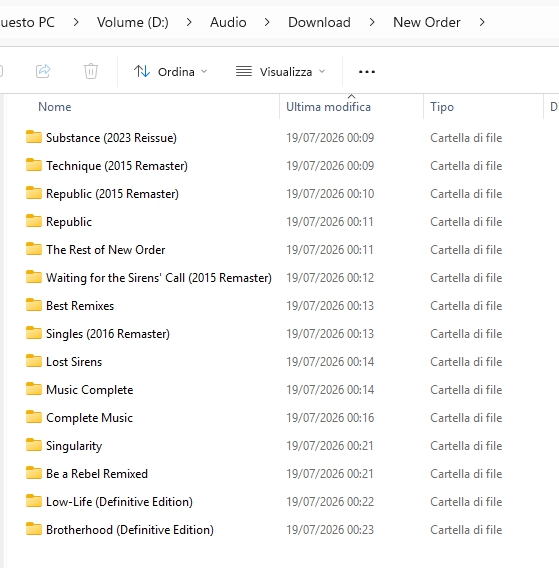Click the Download breadcrumb segment
The width and height of the screenshot is (559, 568).
point(319,22)
